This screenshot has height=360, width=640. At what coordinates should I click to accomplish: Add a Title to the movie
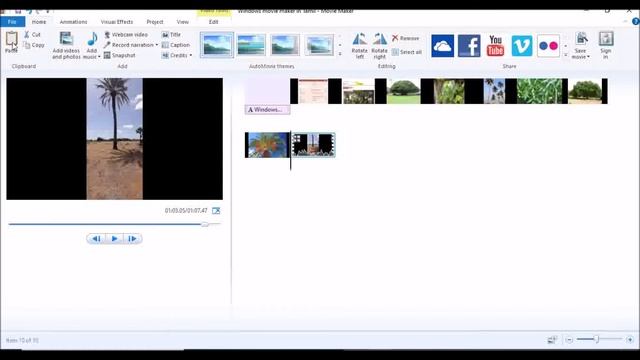pyautogui.click(x=171, y=35)
